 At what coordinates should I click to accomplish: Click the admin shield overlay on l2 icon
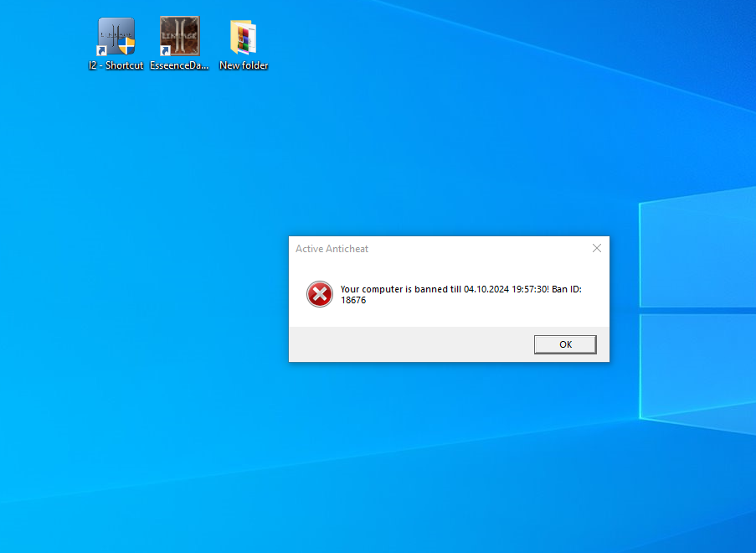[127, 47]
